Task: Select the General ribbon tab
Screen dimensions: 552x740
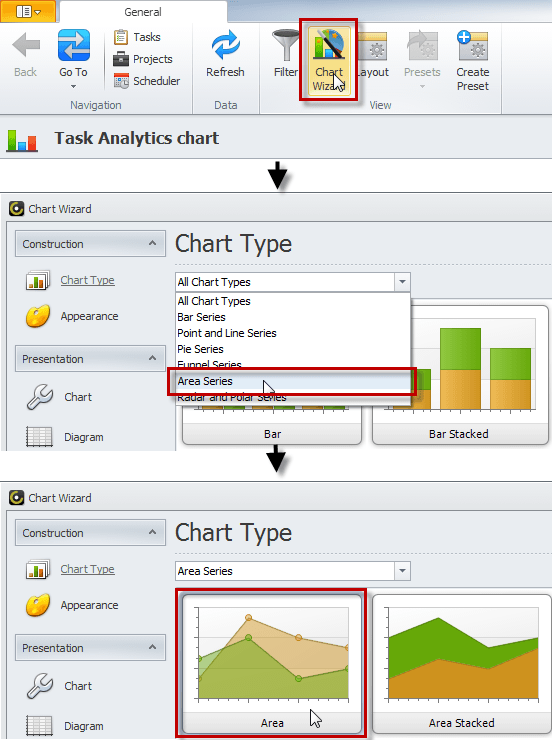Action: [x=142, y=12]
